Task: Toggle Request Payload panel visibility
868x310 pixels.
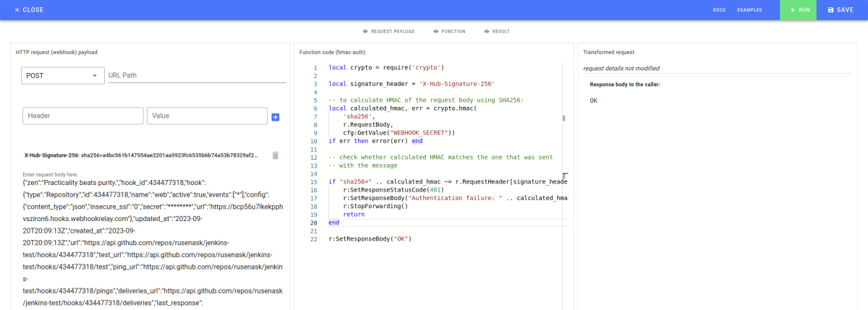Action: 388,32
